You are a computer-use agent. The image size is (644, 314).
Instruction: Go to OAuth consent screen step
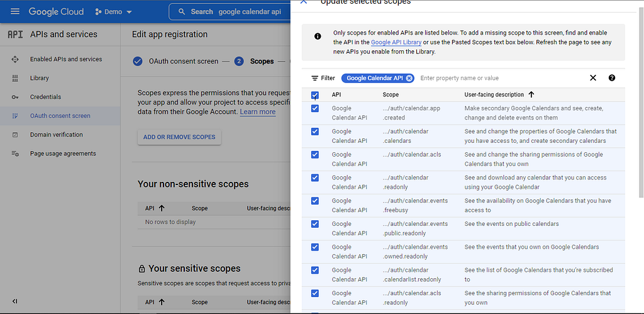click(184, 61)
